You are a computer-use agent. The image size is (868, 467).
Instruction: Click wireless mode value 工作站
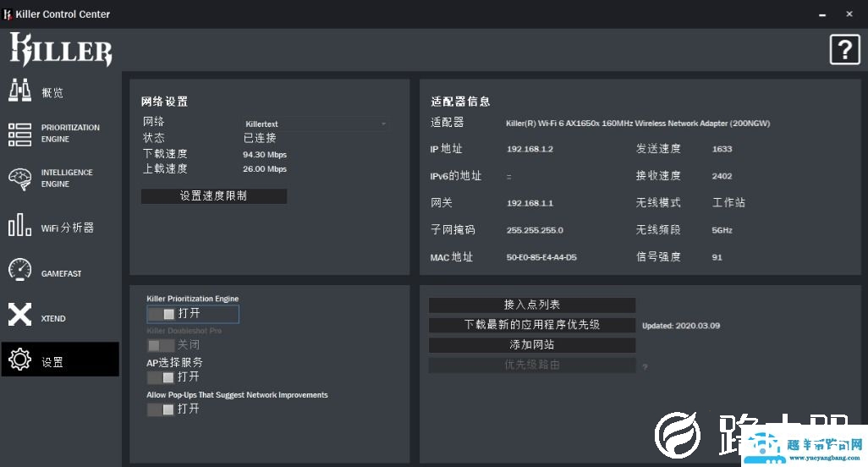728,202
